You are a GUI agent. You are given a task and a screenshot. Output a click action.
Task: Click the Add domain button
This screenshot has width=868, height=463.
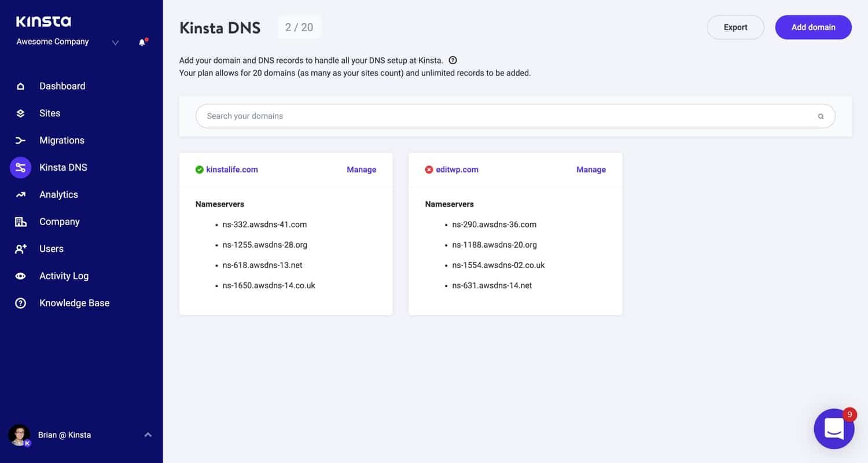[x=813, y=27]
